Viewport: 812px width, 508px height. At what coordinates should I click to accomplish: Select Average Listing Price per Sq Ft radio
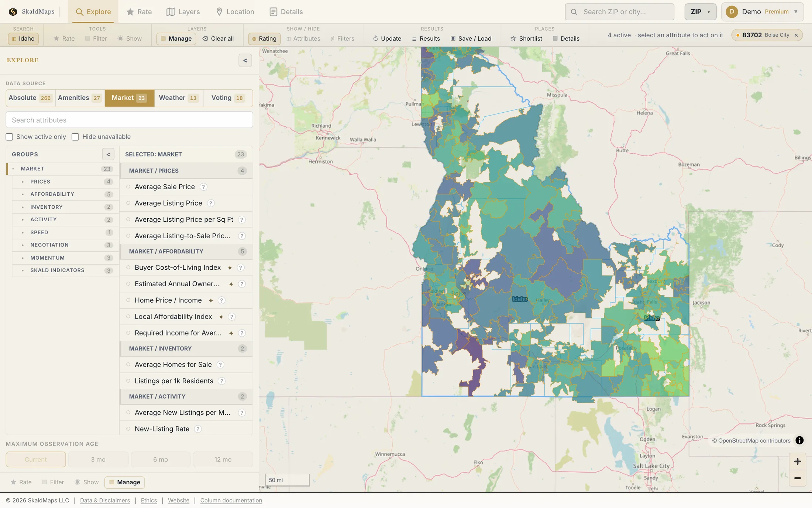[x=128, y=219]
